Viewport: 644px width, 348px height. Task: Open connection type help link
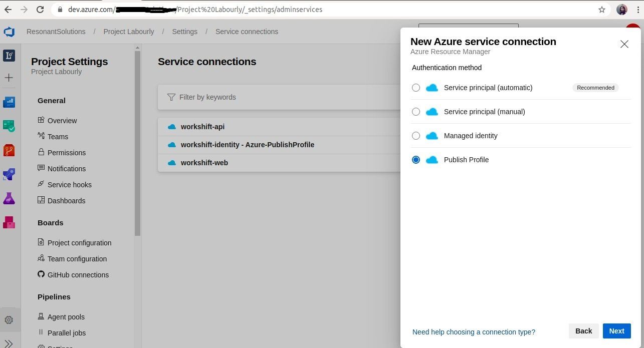pyautogui.click(x=474, y=332)
